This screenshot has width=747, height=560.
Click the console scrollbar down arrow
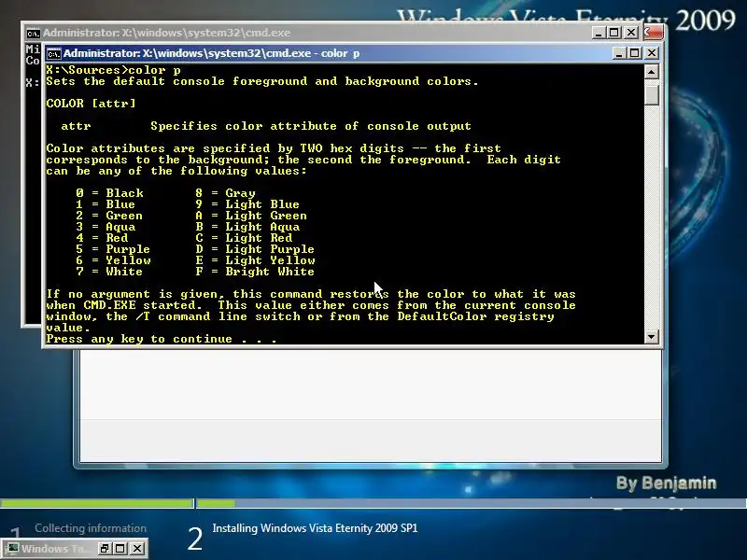click(651, 336)
